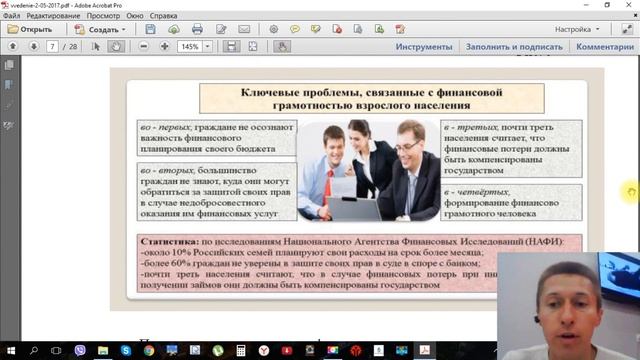Click the read mode expand icon

click(x=627, y=29)
